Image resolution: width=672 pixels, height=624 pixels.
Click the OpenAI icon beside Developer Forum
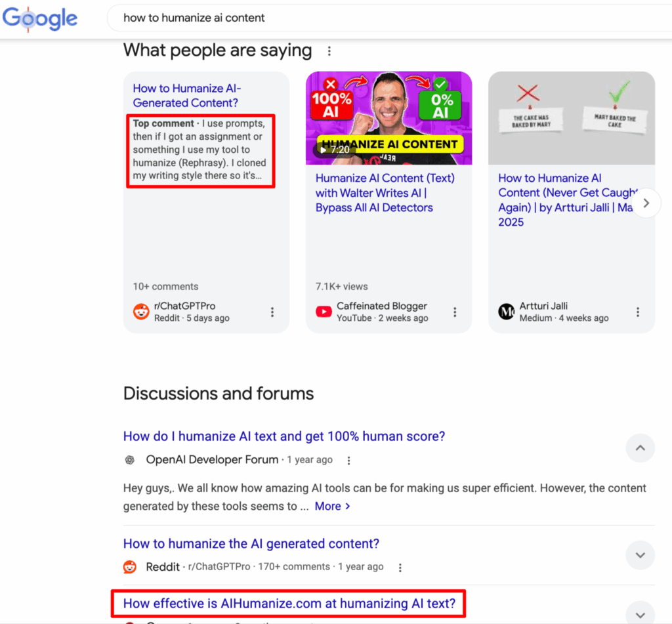[129, 460]
